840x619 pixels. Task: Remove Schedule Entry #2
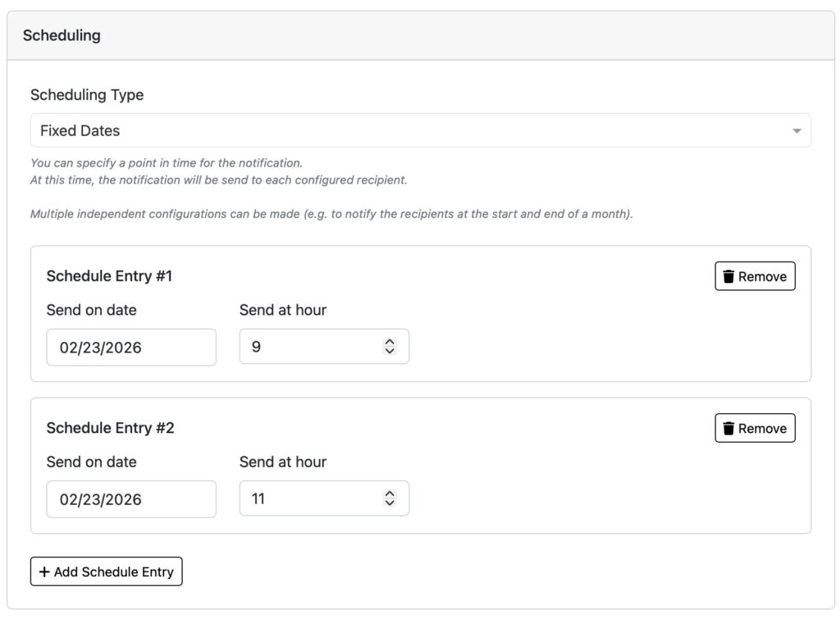(x=755, y=429)
